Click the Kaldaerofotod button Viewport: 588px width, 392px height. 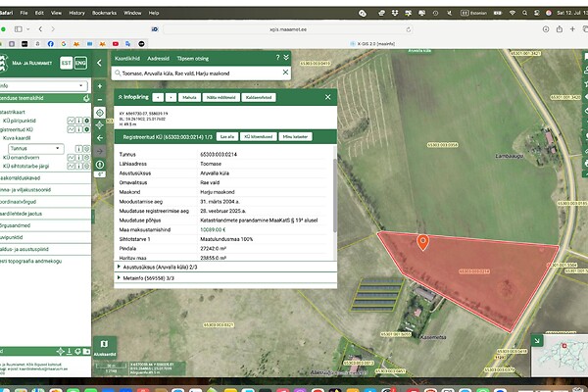(x=258, y=98)
